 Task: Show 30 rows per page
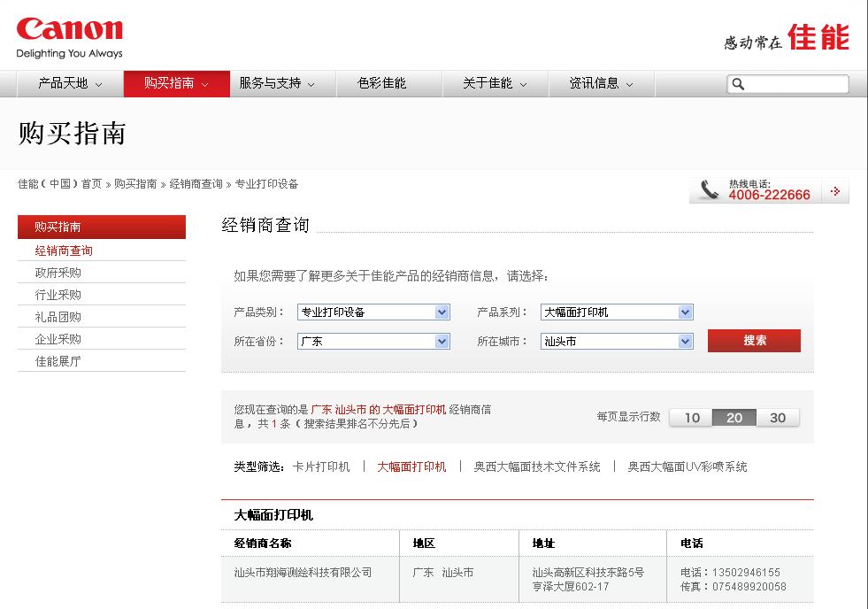778,418
